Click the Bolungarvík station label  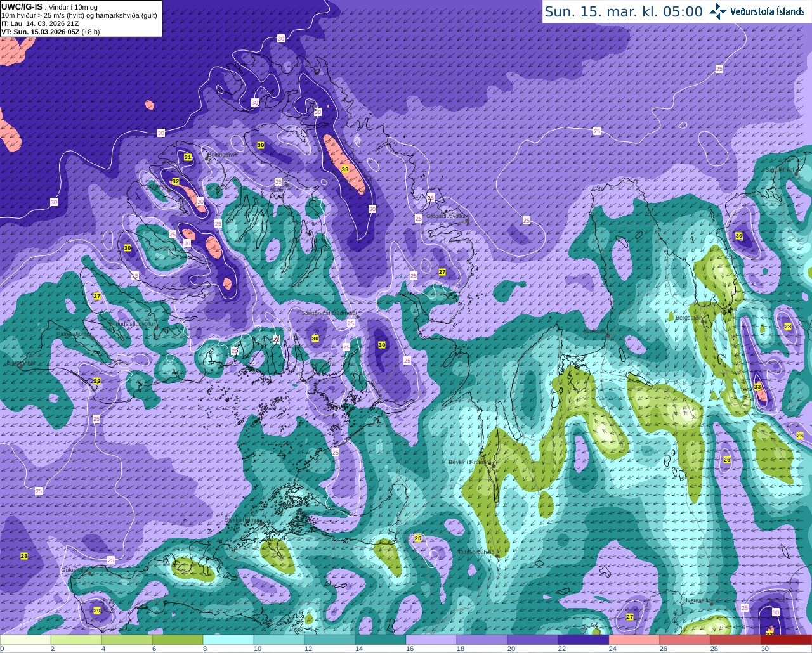click(223, 155)
